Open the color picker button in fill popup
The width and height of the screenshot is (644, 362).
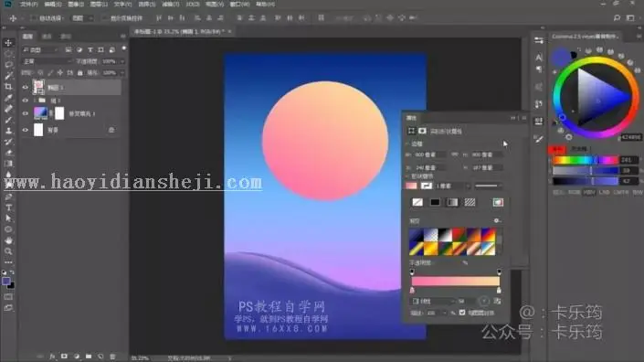pyautogui.click(x=498, y=202)
